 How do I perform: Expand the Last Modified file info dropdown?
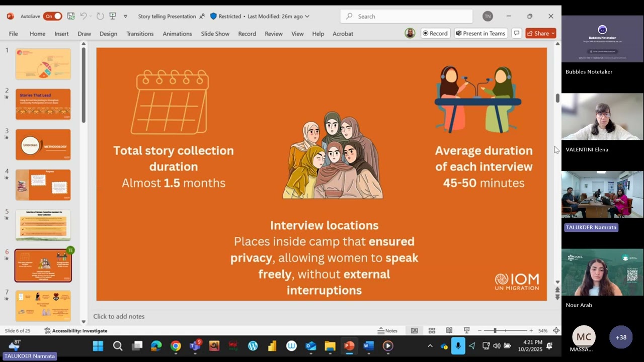point(278,16)
